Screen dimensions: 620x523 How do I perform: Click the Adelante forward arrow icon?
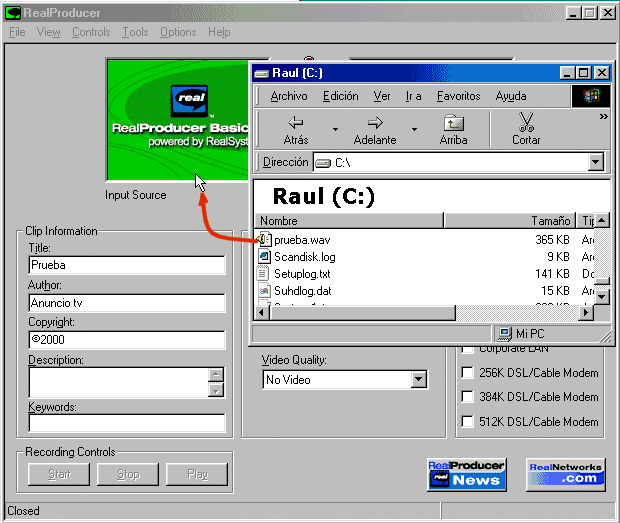pos(375,122)
